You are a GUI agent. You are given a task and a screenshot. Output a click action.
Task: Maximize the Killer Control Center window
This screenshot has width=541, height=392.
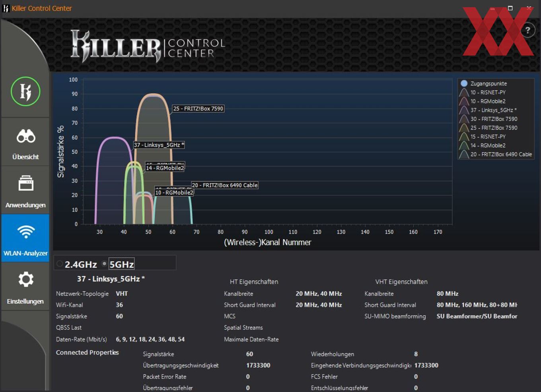pyautogui.click(x=510, y=8)
